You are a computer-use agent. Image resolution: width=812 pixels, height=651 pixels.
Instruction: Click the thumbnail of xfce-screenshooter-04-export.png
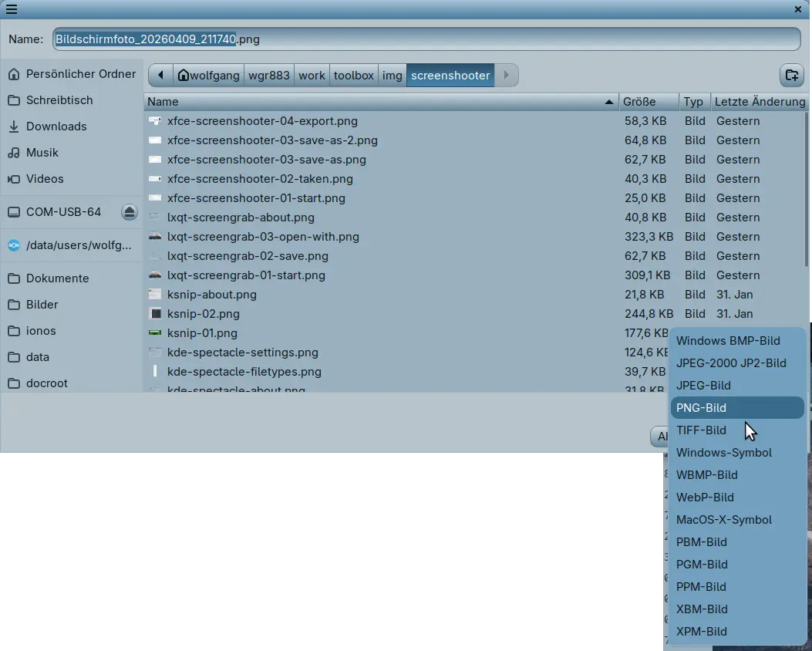coord(155,120)
